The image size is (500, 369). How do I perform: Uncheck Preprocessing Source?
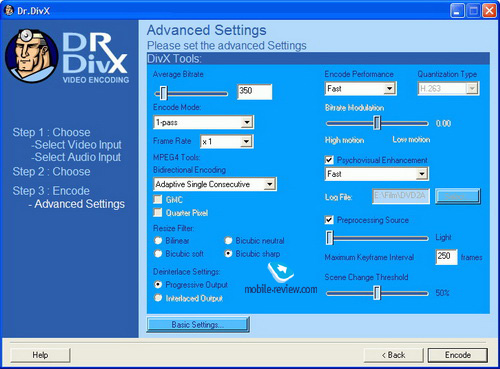point(329,220)
